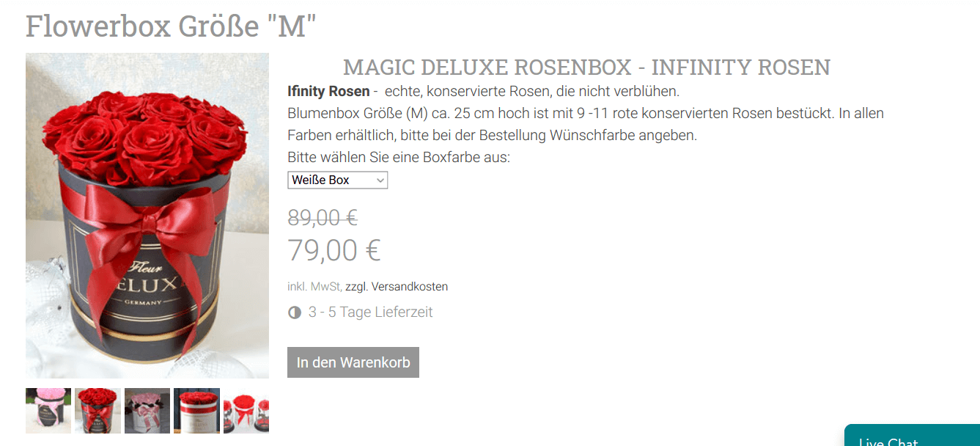
Task: Select the red roses black box thumbnail
Action: click(x=97, y=411)
